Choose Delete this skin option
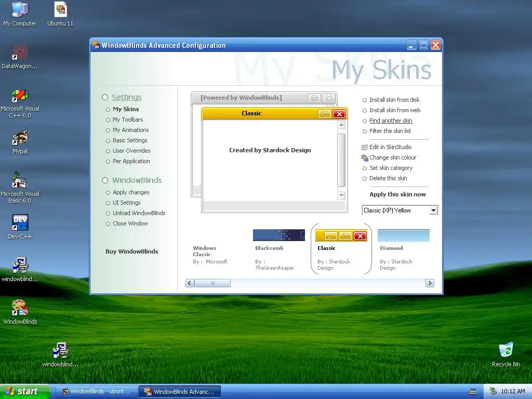 [388, 179]
